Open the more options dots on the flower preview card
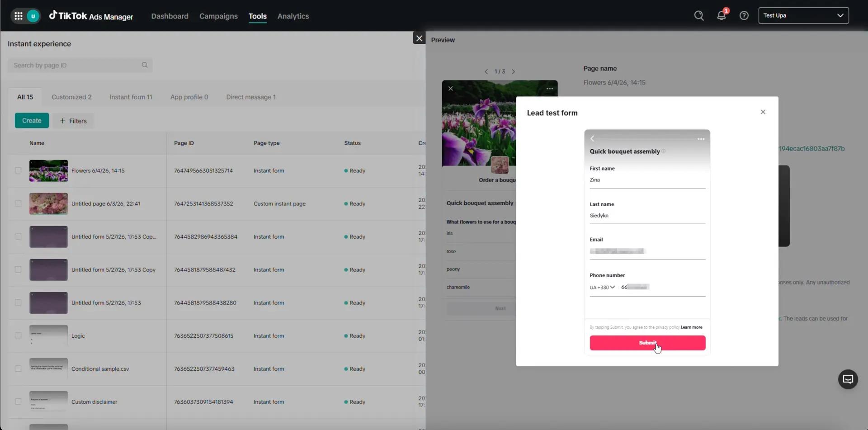 point(550,89)
